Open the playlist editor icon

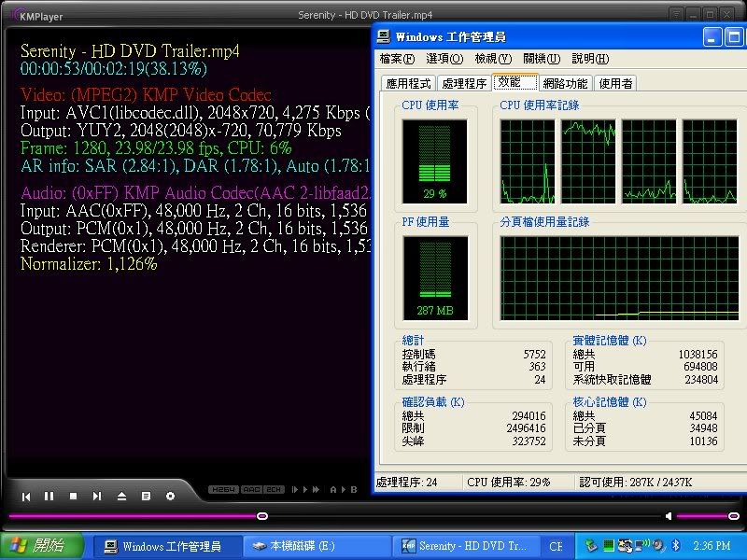[146, 497]
